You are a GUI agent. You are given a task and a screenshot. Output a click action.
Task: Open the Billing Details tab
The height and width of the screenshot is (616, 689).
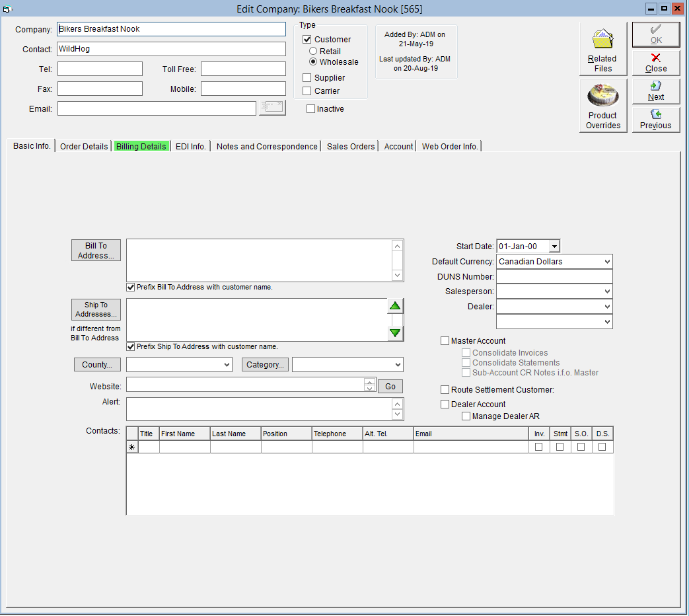pyautogui.click(x=141, y=147)
